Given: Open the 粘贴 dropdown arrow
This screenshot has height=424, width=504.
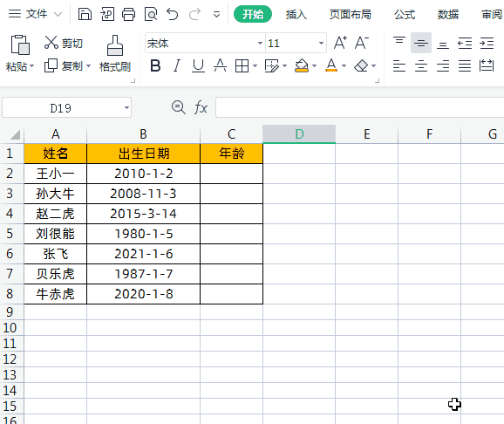Looking at the screenshot, I should 31,66.
